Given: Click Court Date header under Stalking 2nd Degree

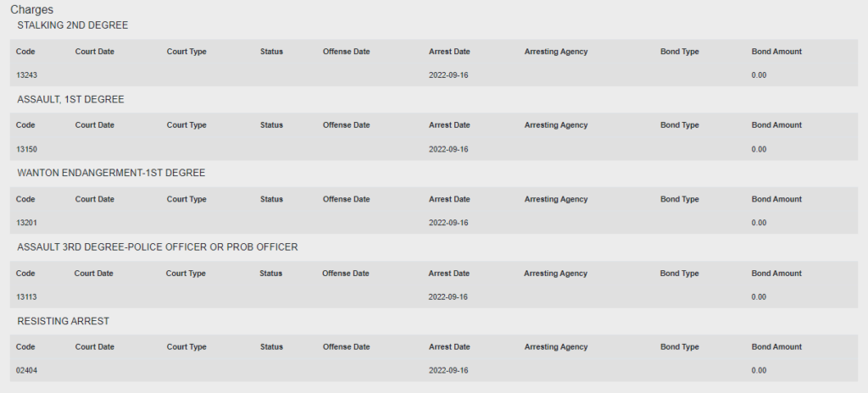Looking at the screenshot, I should pos(95,52).
